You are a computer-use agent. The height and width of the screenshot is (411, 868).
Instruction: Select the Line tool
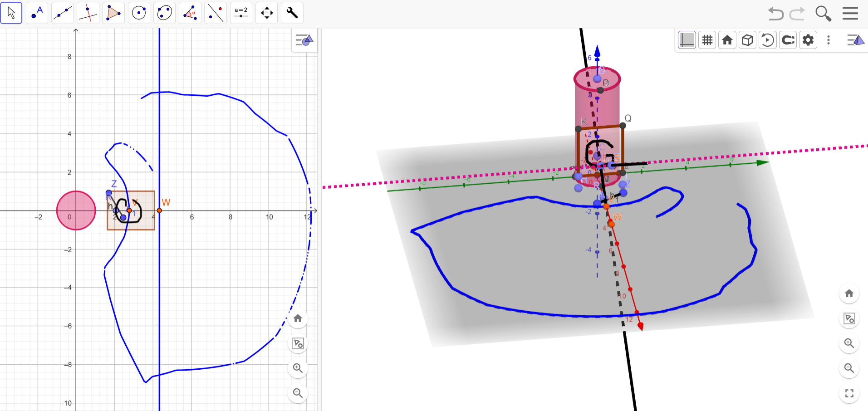coord(62,13)
